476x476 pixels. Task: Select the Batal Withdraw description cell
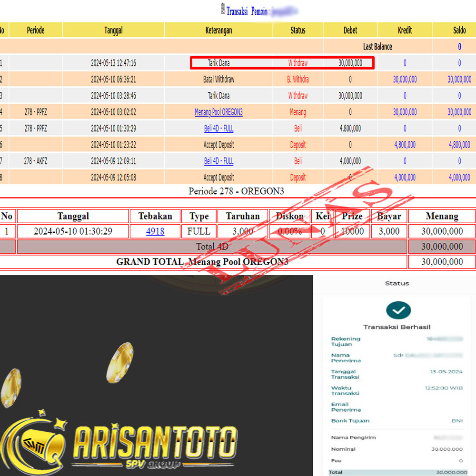tap(218, 79)
